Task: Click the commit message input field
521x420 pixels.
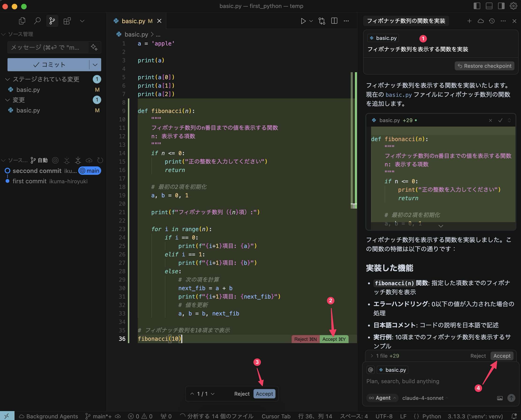Action: tap(48, 47)
